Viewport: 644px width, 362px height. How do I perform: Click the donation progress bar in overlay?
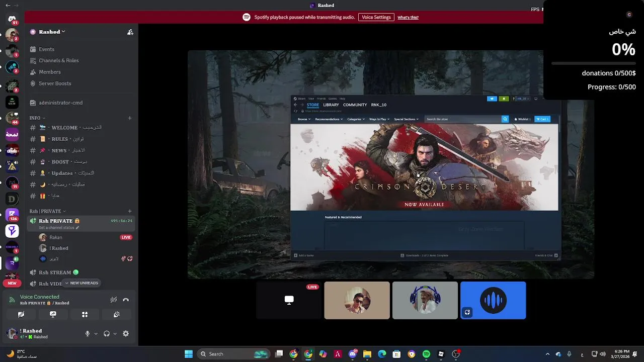(594, 63)
